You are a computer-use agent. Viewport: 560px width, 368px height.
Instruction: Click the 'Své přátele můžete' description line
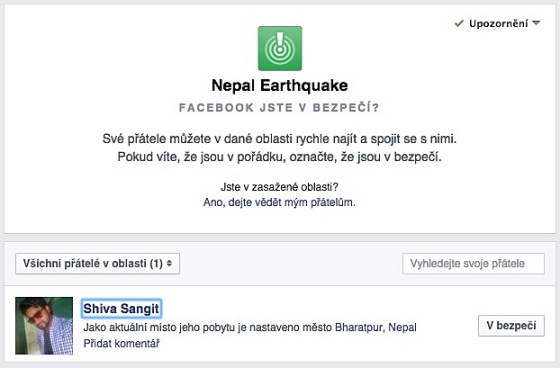279,139
